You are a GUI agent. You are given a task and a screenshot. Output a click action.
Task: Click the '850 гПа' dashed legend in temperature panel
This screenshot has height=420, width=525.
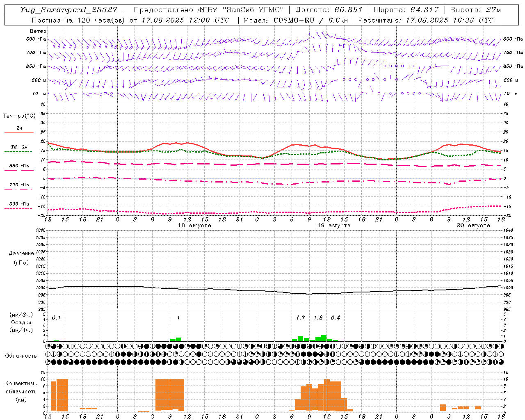(x=19, y=166)
